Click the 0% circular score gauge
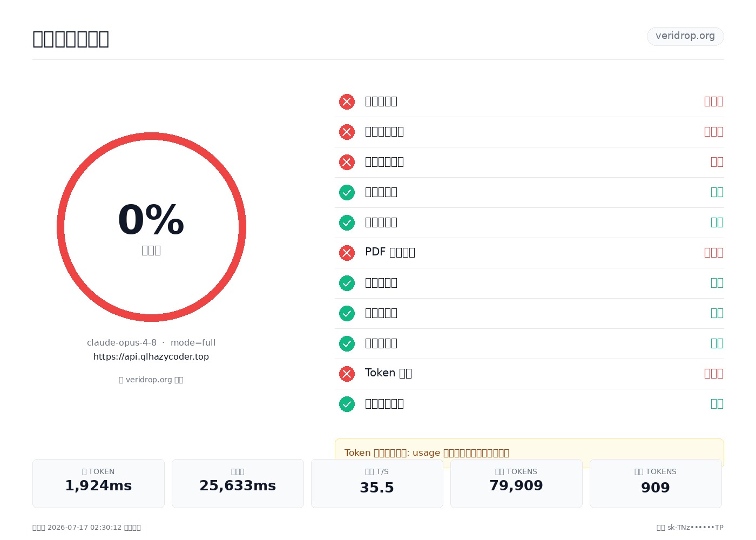Screen dimensions: 756x540 (151, 227)
